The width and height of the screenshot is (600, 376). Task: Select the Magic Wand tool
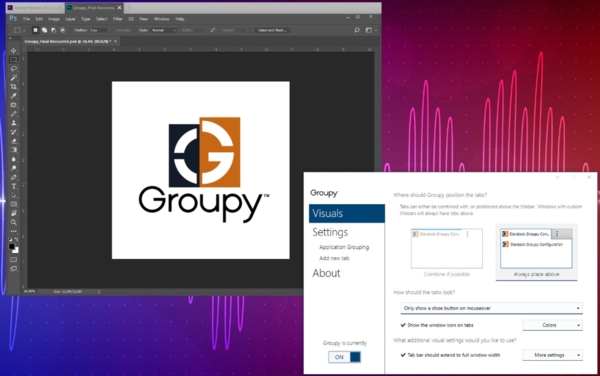click(14, 78)
